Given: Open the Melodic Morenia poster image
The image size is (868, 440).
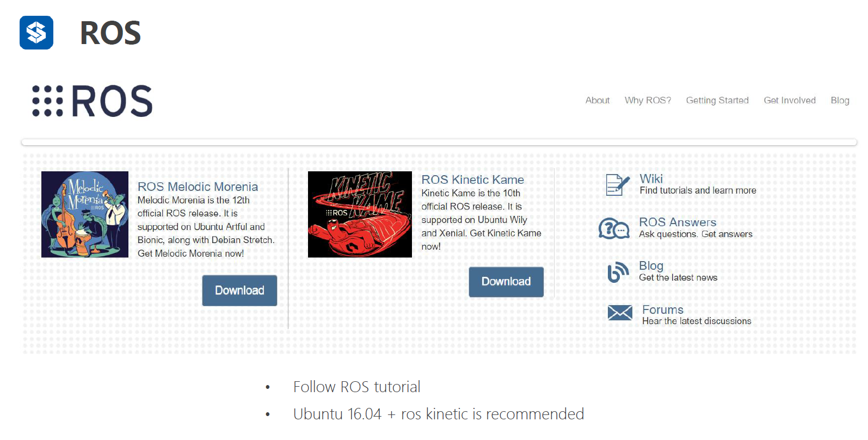Looking at the screenshot, I should (x=85, y=214).
